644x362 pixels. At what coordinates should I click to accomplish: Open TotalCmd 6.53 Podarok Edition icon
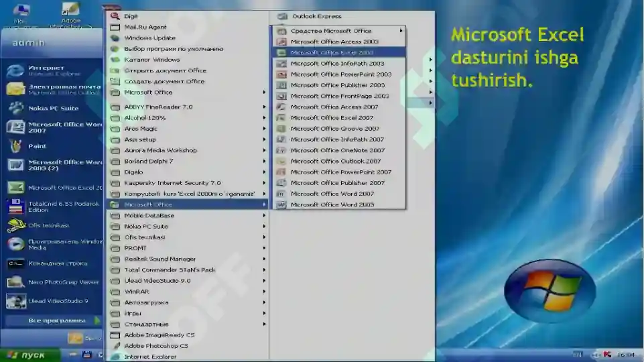click(15, 206)
